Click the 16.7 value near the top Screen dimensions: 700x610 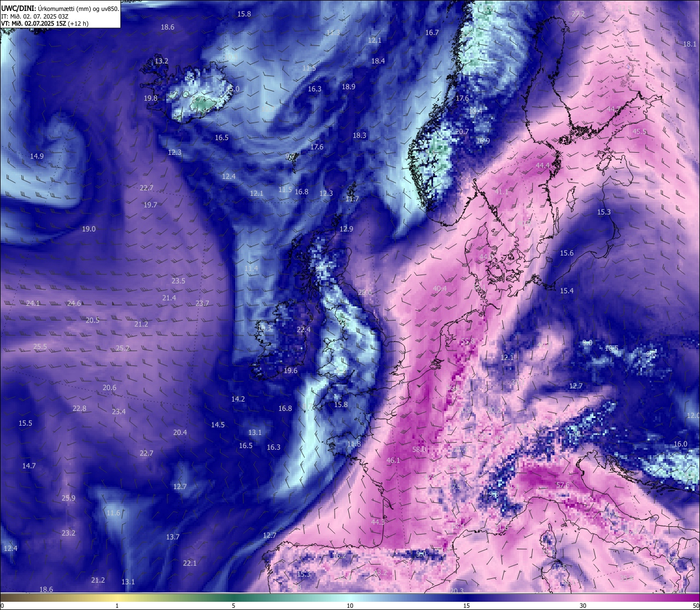(x=432, y=33)
